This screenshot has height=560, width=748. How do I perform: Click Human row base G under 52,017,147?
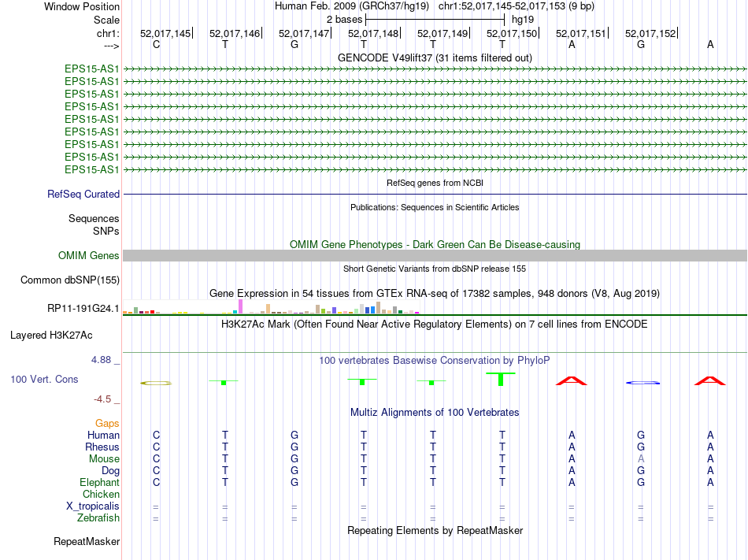[294, 435]
